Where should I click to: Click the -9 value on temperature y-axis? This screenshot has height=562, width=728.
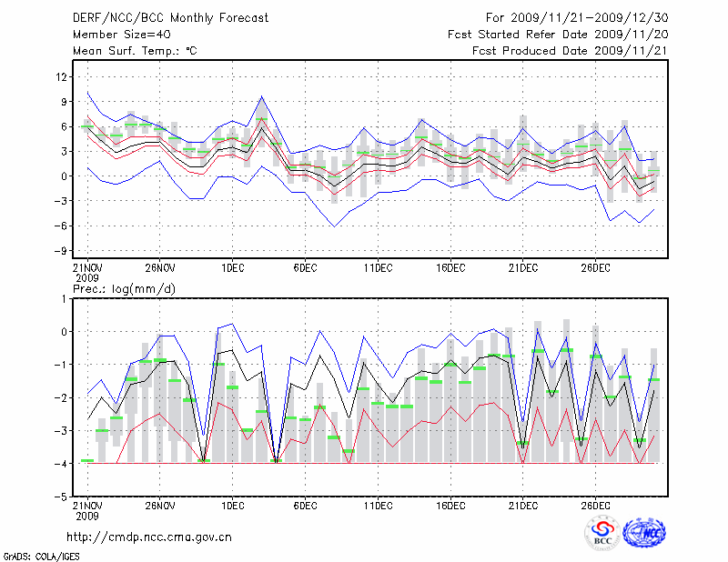(x=63, y=251)
